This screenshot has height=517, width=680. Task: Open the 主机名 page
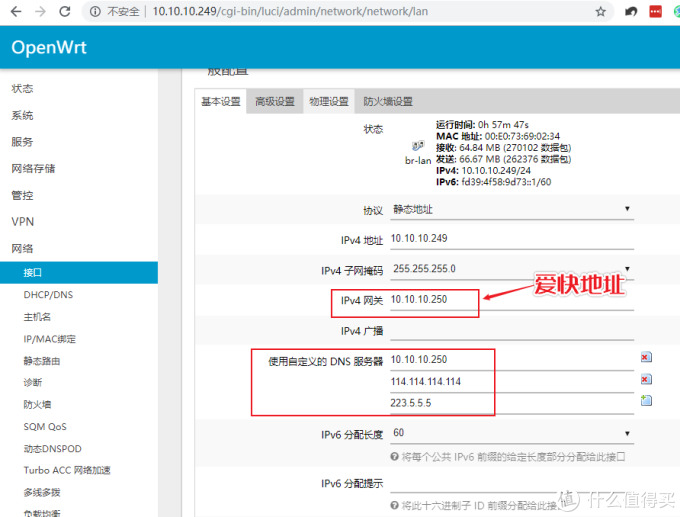(37, 317)
